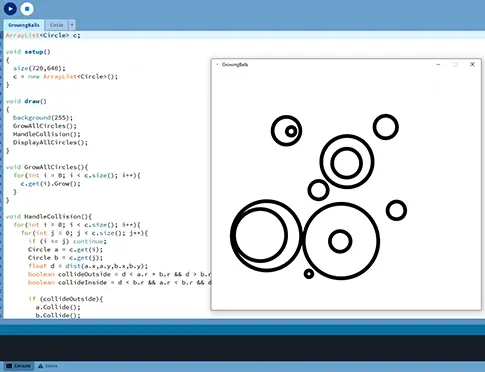
Task: Click the 'Circle b = c.get(j);' line
Action: (65, 258)
